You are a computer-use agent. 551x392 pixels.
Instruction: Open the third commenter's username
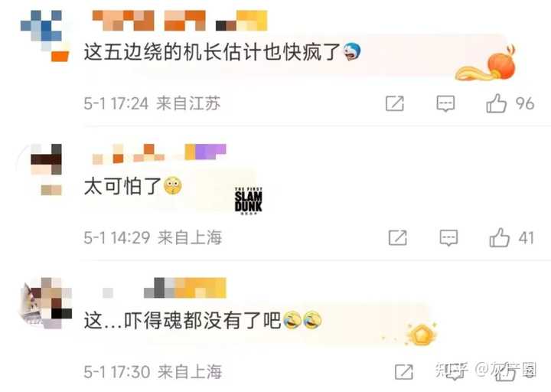click(x=165, y=288)
